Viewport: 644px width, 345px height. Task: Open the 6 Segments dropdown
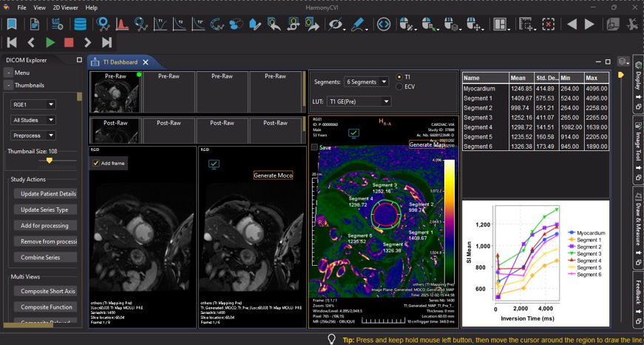coord(367,81)
